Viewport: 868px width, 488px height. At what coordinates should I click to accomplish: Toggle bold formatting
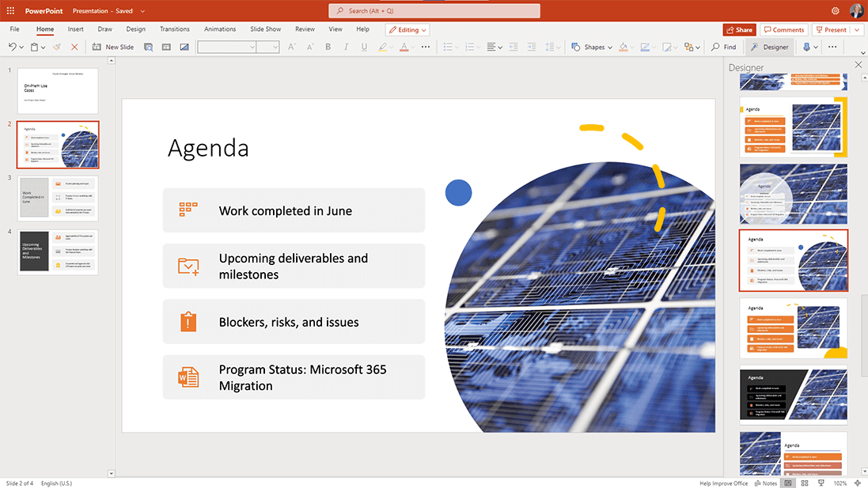tap(327, 47)
